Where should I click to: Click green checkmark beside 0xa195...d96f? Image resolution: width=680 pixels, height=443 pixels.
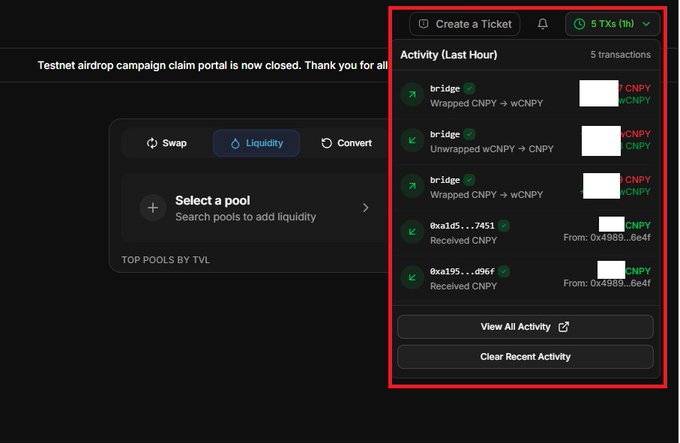503,271
